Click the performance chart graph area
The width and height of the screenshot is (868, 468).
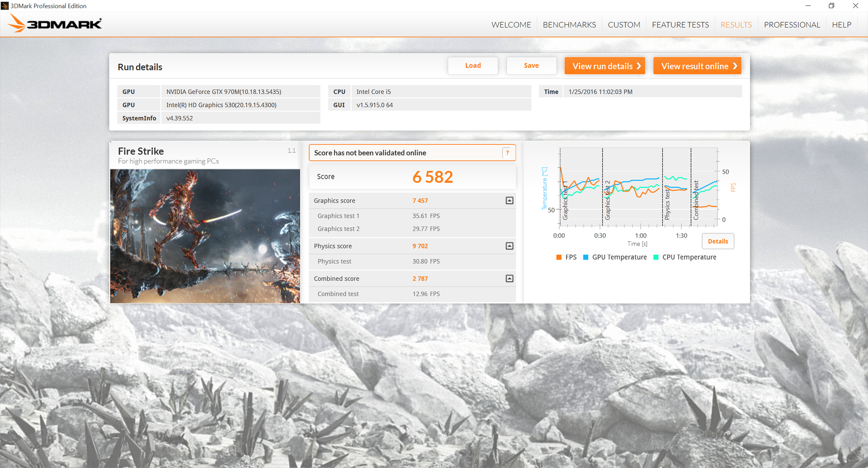(638, 187)
